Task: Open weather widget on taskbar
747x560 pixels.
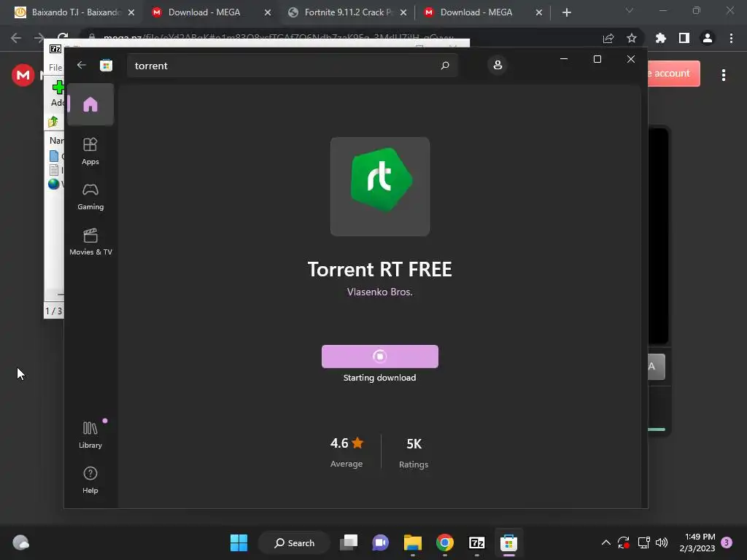Action: 20,542
